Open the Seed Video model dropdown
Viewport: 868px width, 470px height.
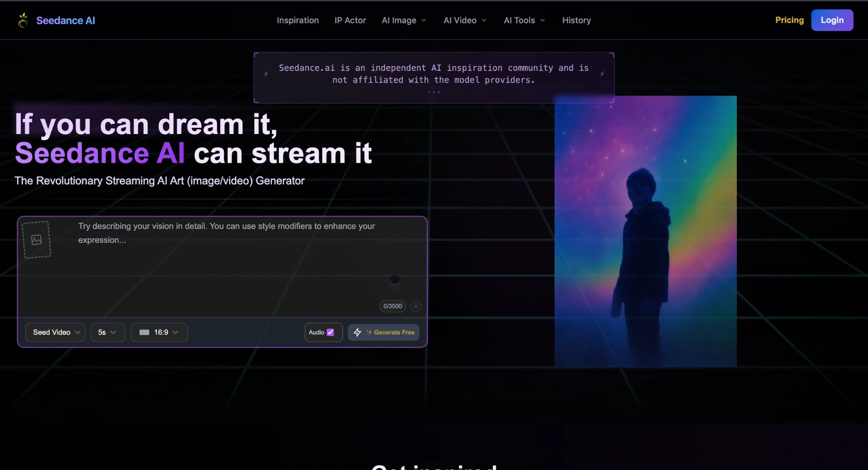[x=55, y=332]
